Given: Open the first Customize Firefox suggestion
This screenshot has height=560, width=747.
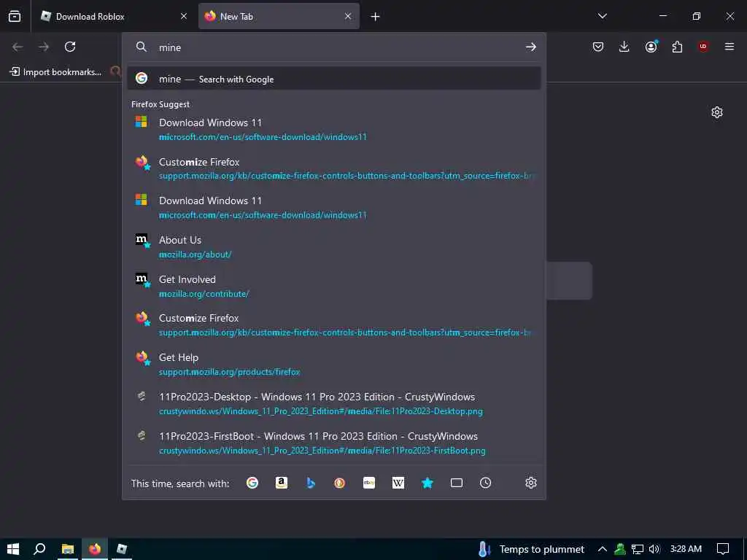Looking at the screenshot, I should (334, 168).
